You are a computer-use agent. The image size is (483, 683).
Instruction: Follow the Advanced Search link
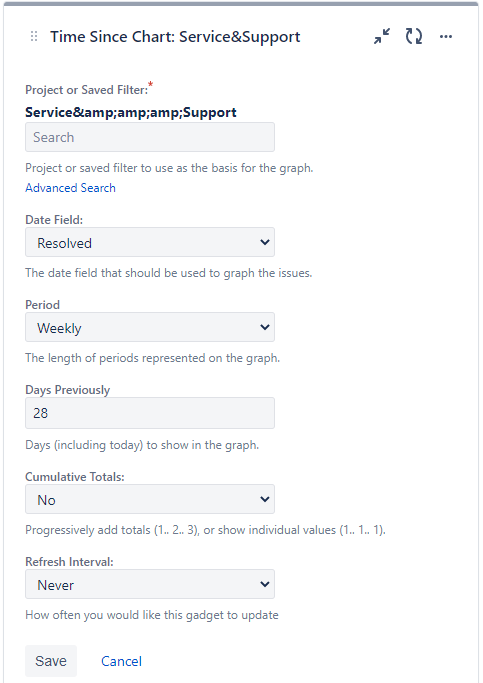[71, 188]
